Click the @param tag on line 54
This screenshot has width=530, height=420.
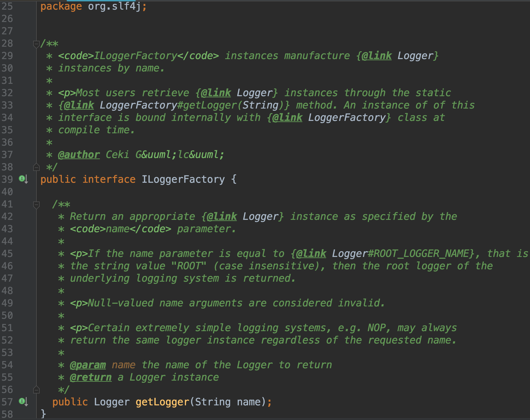[88, 365]
